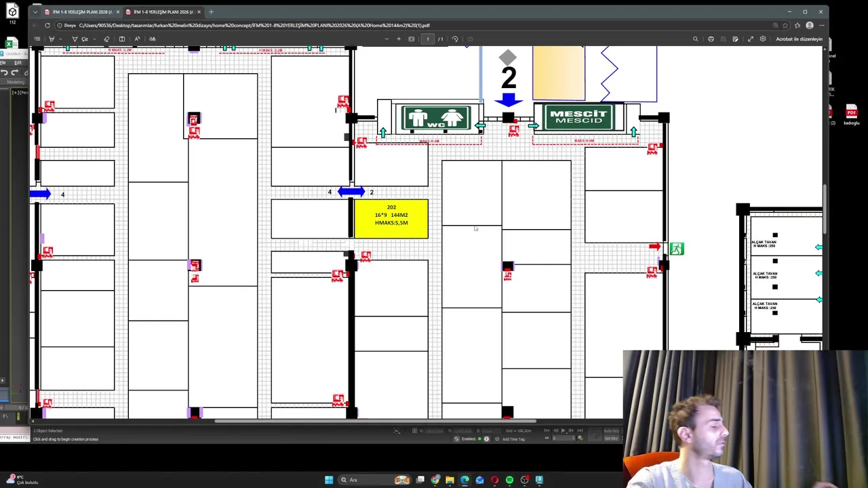
Task: Toggle Auto Key in 3ds Max
Action: click(x=612, y=431)
